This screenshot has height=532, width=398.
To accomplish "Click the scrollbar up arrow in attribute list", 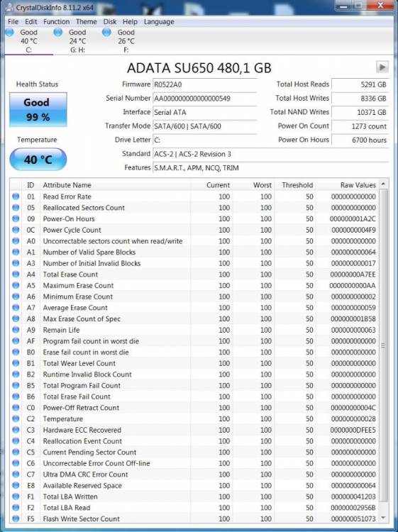I will (x=383, y=184).
